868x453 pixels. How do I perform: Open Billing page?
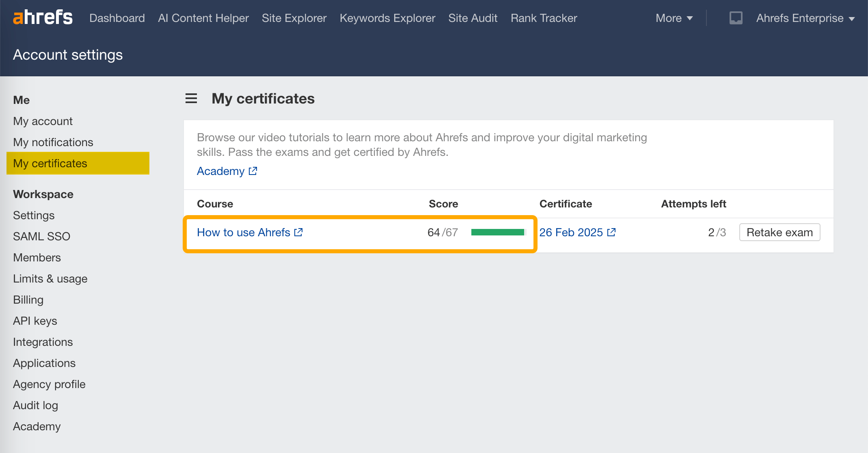pyautogui.click(x=28, y=300)
